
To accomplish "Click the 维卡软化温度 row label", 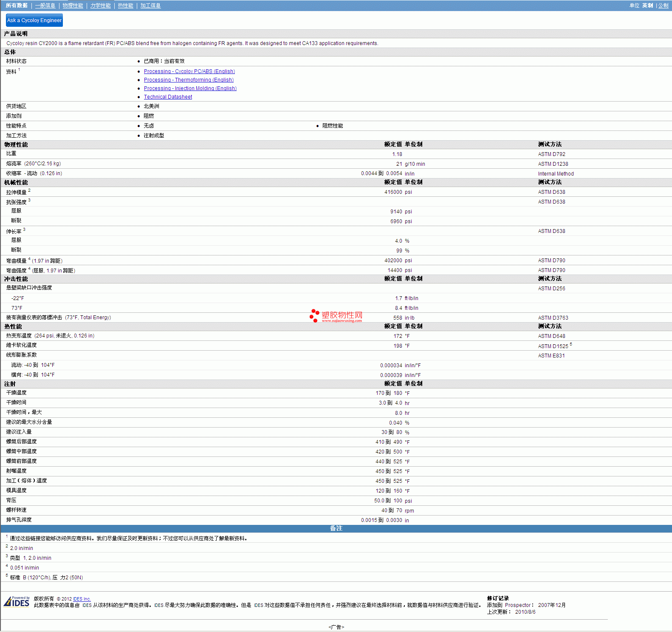I will pyautogui.click(x=21, y=345).
